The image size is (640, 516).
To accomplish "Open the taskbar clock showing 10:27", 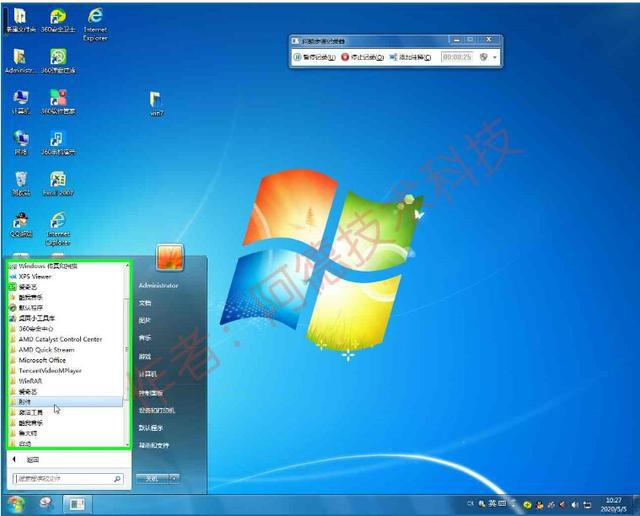I will click(613, 505).
